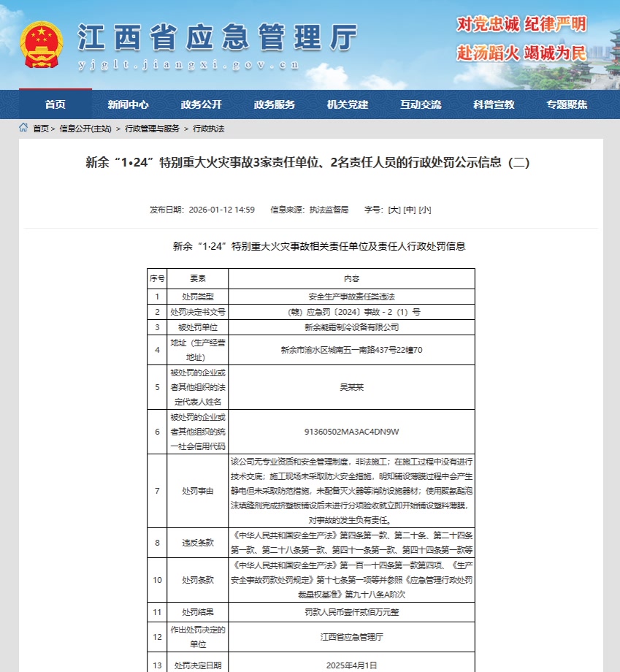
Task: Click the home icon in the breadcrumb
Action: (x=23, y=128)
